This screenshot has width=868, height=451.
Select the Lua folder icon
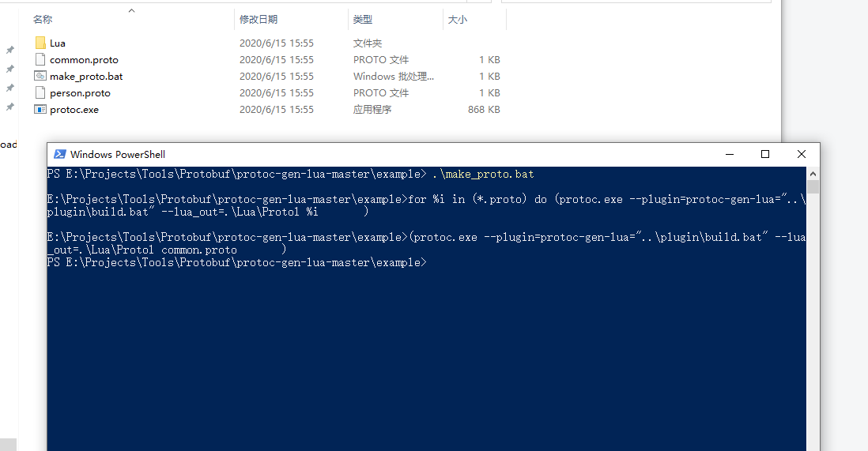pyautogui.click(x=40, y=43)
